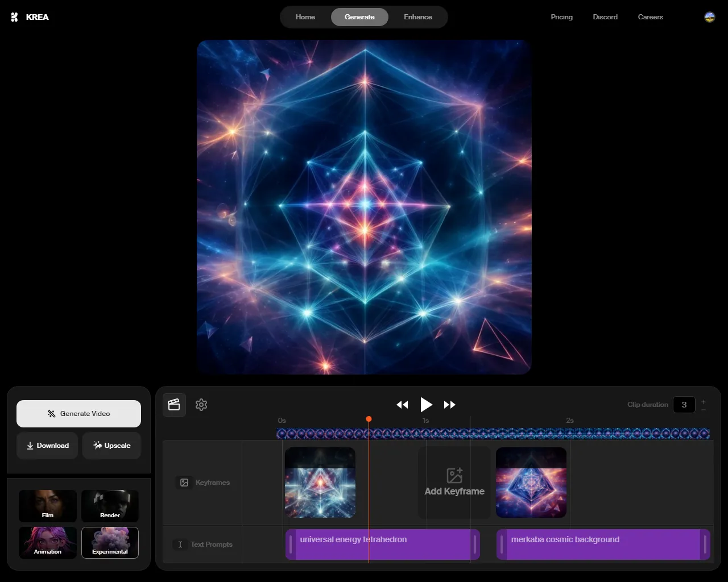Select the Generate tab
Image resolution: width=728 pixels, height=582 pixels.
click(359, 17)
